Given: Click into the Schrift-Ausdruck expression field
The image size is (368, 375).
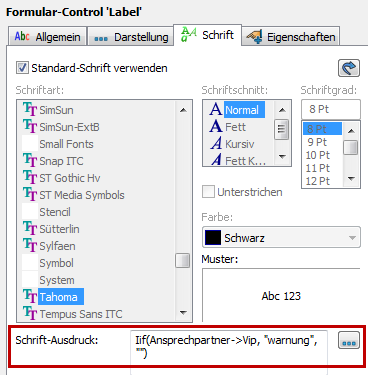Looking at the screenshot, I should pyautogui.click(x=229, y=348).
